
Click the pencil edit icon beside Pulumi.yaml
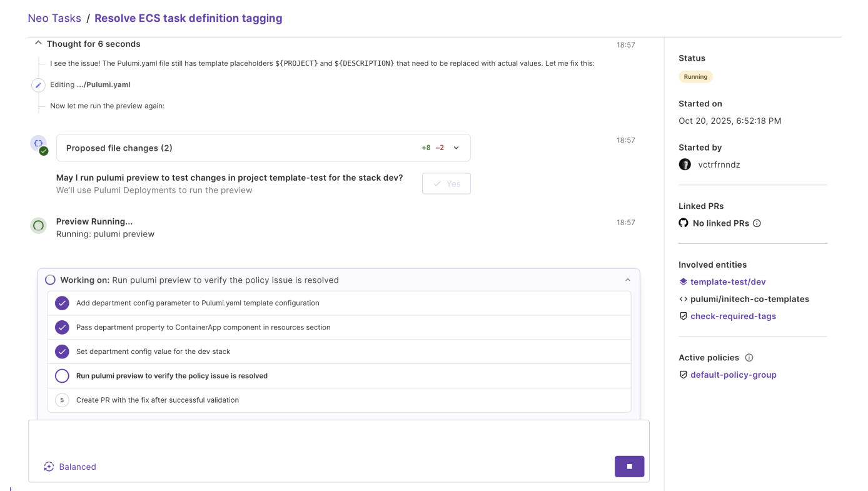38,85
